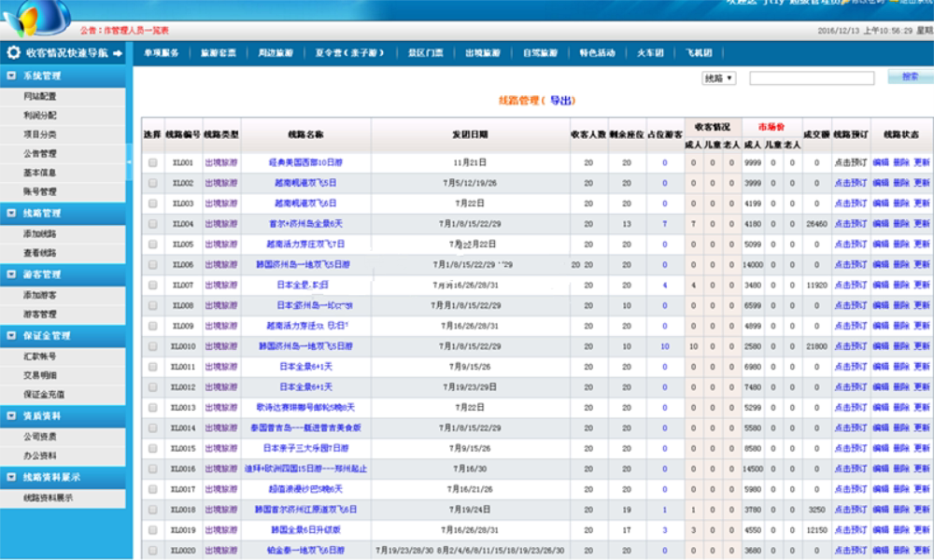Open the 旅游套票 navigation tab
The image size is (934, 560).
218,53
